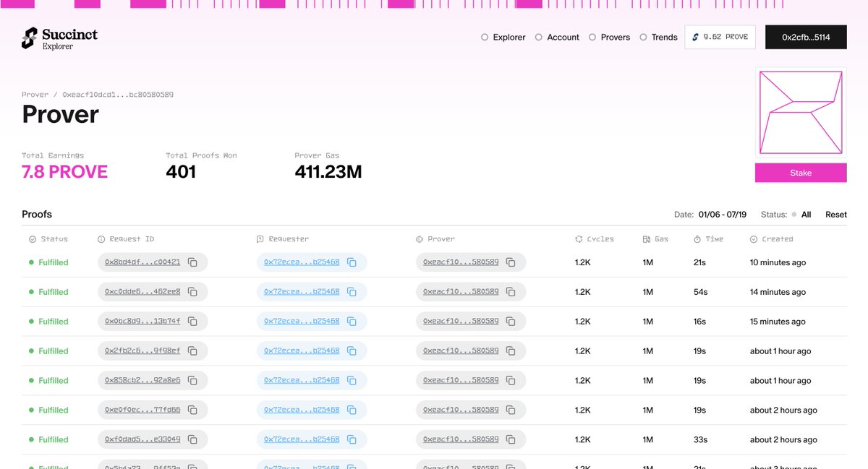Click request link 0xf0dad5...e33049

click(142, 439)
